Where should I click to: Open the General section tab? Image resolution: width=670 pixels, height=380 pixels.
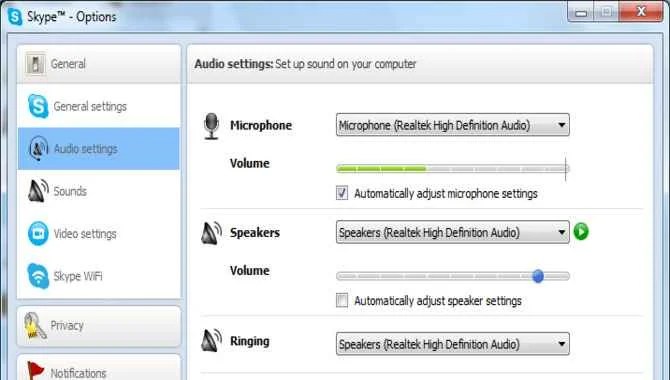tap(99, 64)
